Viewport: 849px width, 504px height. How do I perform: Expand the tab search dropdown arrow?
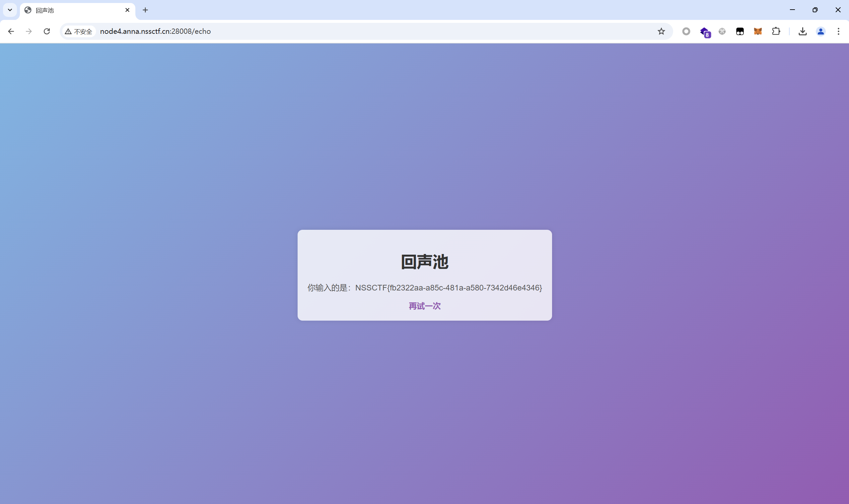click(10, 10)
